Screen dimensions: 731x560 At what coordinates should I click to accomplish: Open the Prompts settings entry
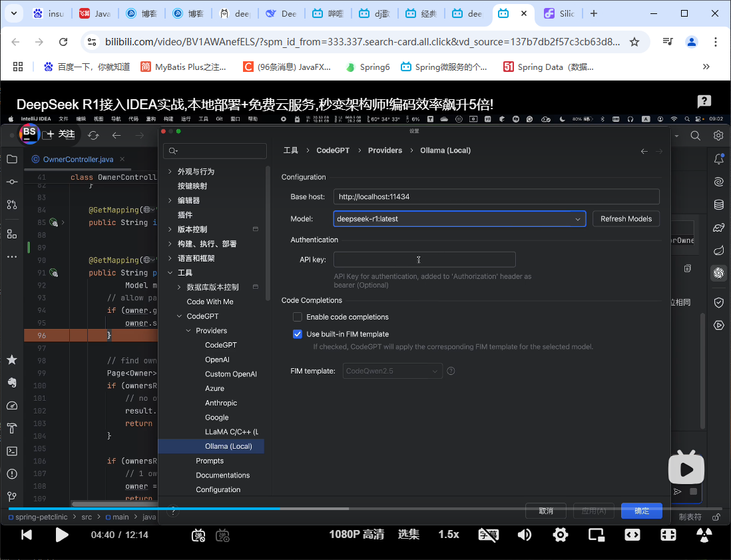point(209,461)
